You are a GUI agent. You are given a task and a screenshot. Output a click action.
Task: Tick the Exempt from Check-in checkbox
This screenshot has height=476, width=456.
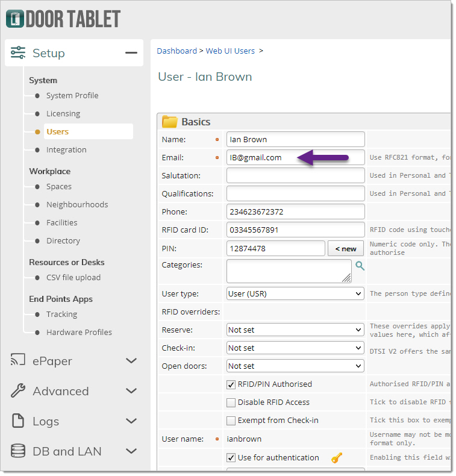point(231,421)
